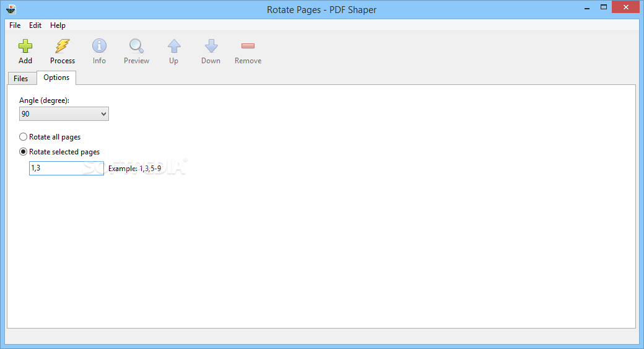
Task: Click the red Remove minus icon
Action: pyautogui.click(x=248, y=46)
